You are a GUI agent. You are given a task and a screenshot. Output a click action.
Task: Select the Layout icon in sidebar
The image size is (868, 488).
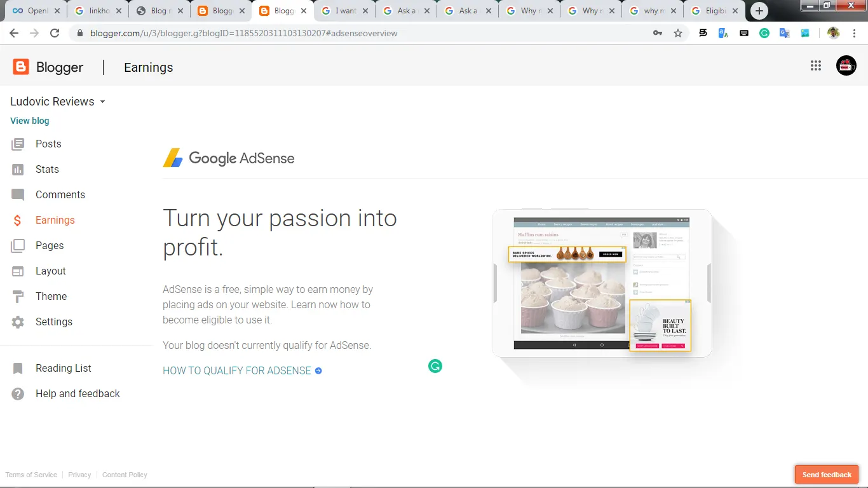coord(18,271)
